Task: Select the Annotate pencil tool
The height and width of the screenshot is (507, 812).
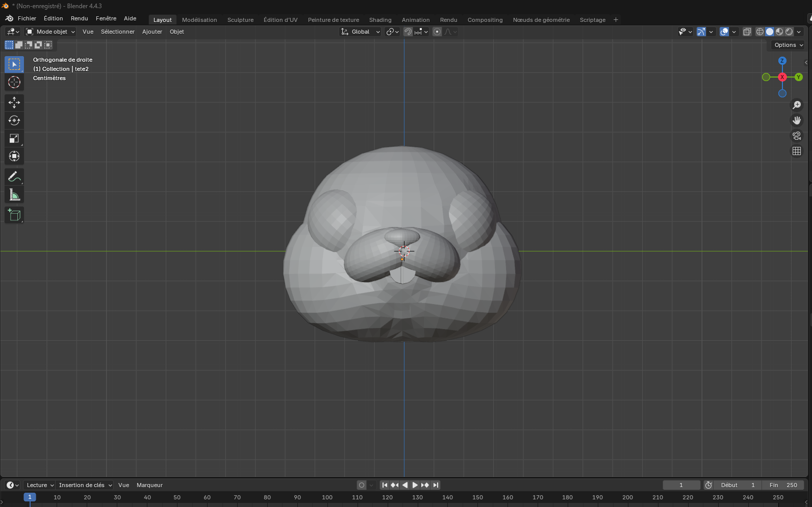Action: pyautogui.click(x=14, y=177)
